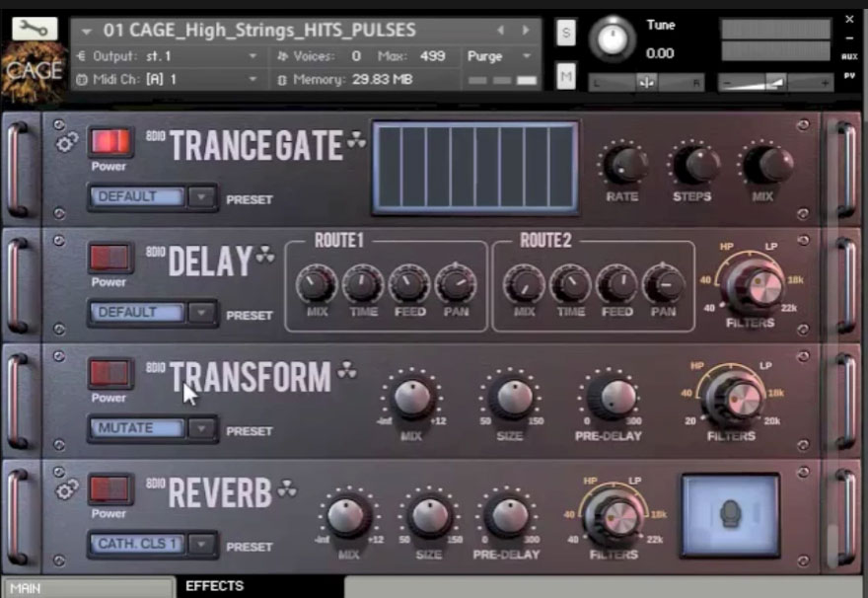Click the Max voices value 499

(x=432, y=56)
